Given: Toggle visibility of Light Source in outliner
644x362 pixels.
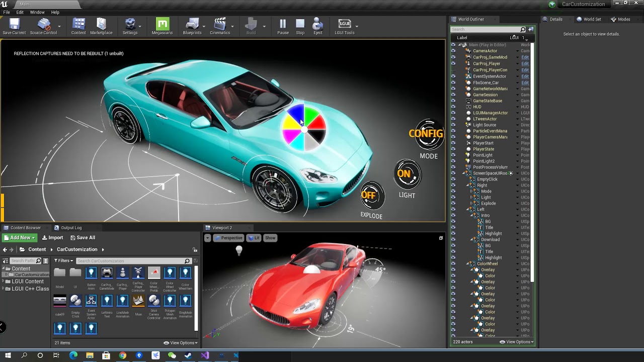Looking at the screenshot, I should click(x=453, y=125).
